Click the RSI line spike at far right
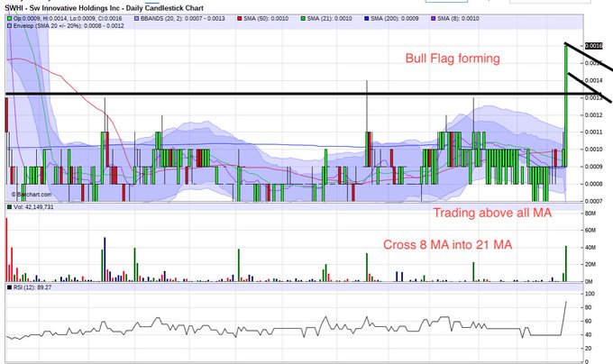Image resolution: width=613 pixels, height=364 pixels. click(x=563, y=318)
